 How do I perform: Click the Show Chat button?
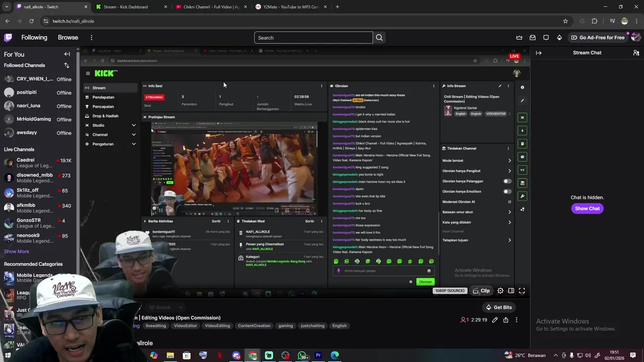pyautogui.click(x=587, y=209)
